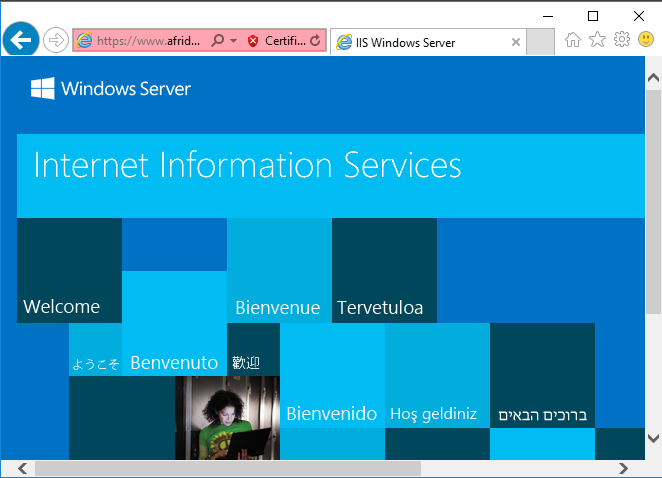Minimize the Internet Explorer window
Viewport: 662px width, 478px height.
(x=548, y=16)
